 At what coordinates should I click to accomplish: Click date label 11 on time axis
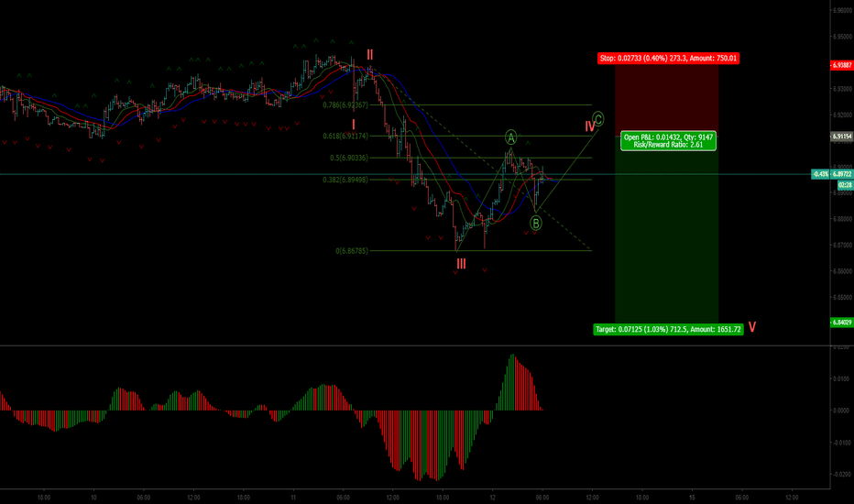[x=293, y=498]
